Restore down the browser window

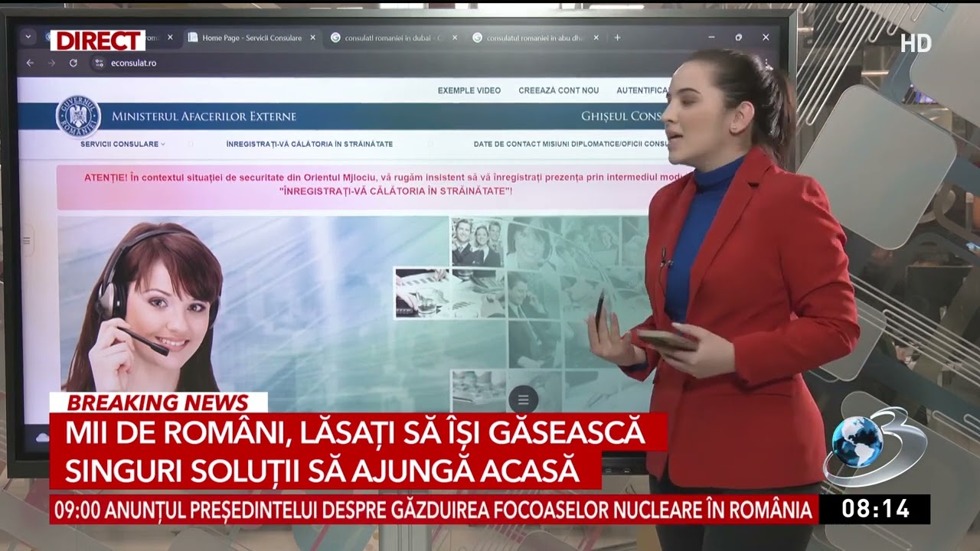coord(739,37)
